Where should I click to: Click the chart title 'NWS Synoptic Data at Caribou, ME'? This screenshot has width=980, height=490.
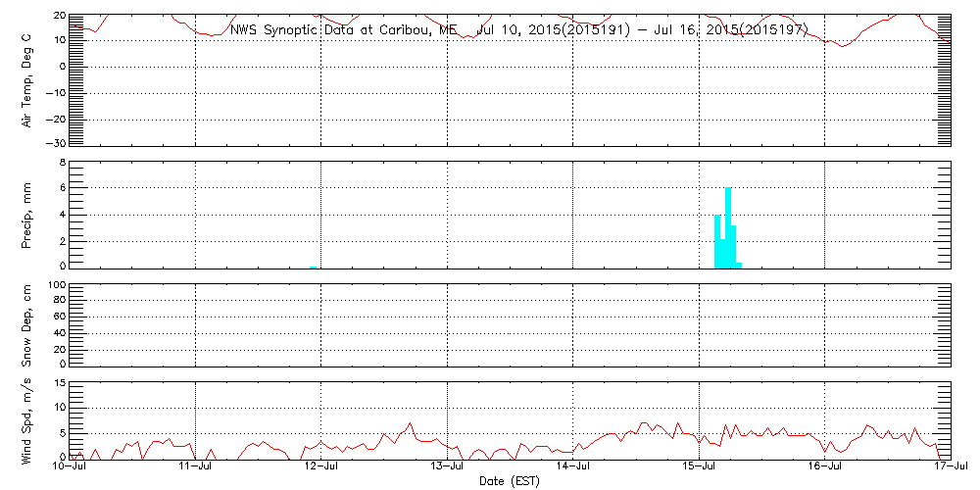point(344,29)
